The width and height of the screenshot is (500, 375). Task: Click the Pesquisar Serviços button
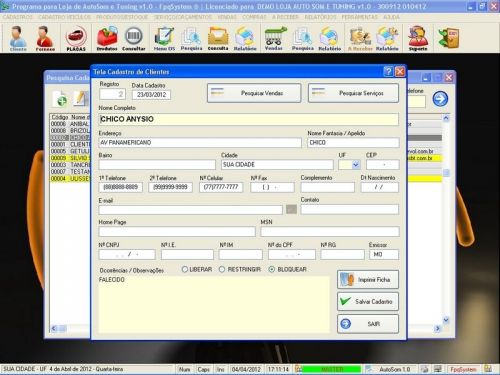353,93
